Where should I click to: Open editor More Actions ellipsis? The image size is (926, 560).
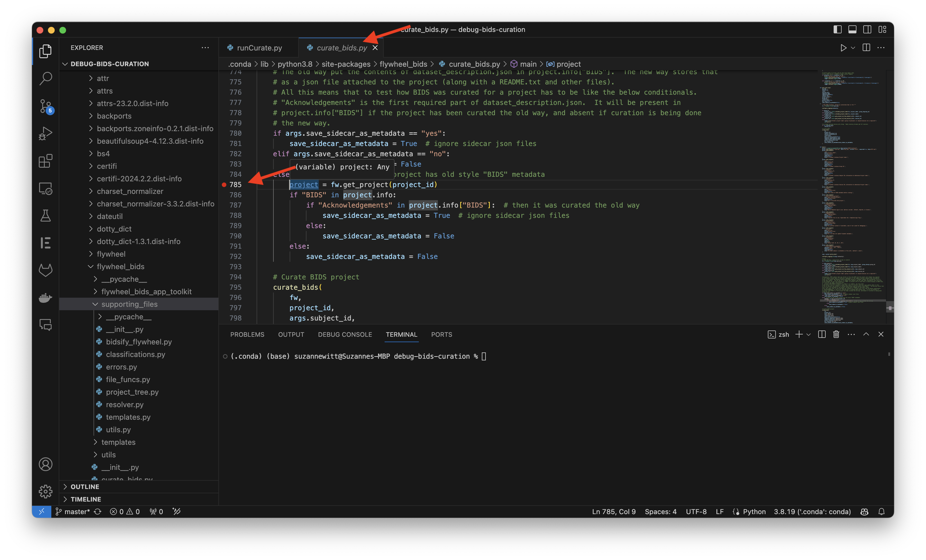pyautogui.click(x=881, y=48)
